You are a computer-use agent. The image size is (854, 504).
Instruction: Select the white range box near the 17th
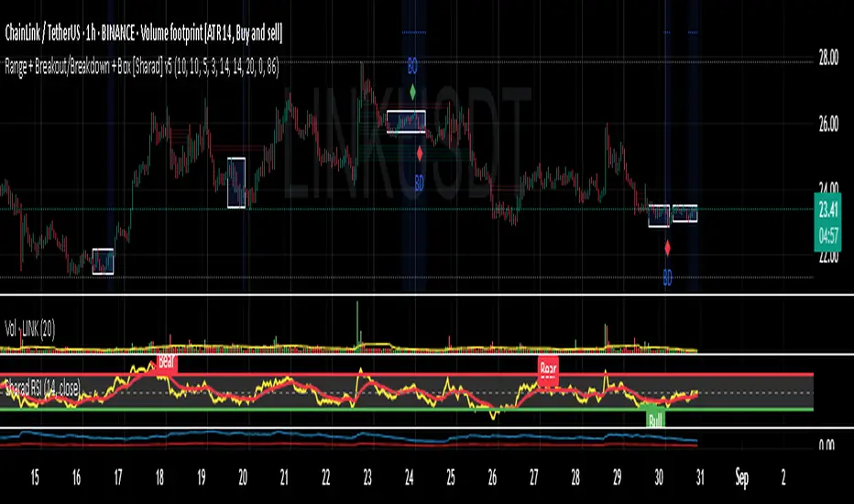tap(103, 261)
